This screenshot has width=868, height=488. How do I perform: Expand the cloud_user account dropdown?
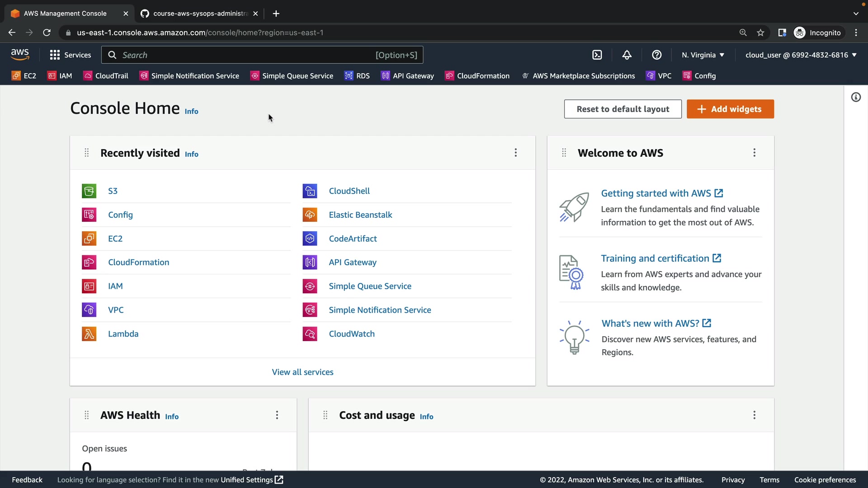click(x=801, y=55)
